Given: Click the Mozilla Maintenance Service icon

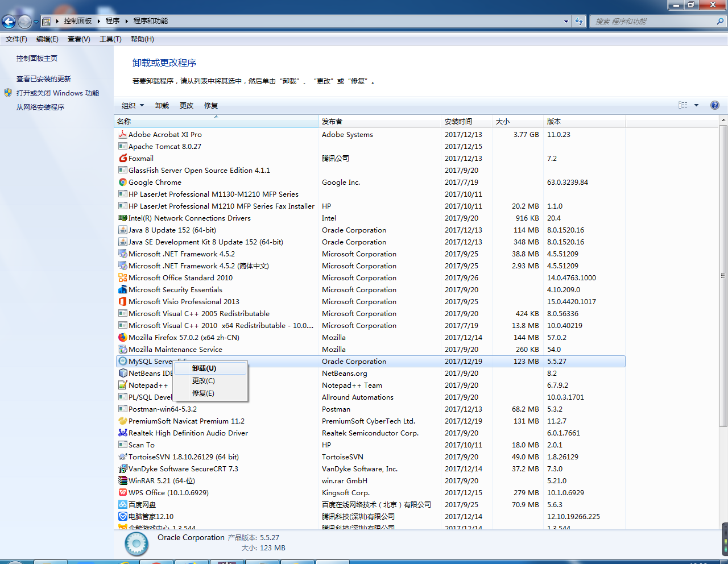Looking at the screenshot, I should [x=122, y=349].
